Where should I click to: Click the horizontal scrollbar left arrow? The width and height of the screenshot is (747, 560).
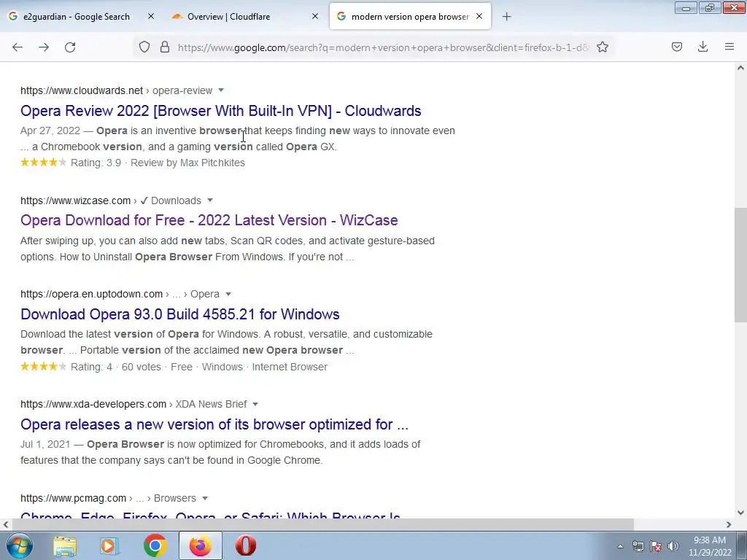pyautogui.click(x=6, y=524)
